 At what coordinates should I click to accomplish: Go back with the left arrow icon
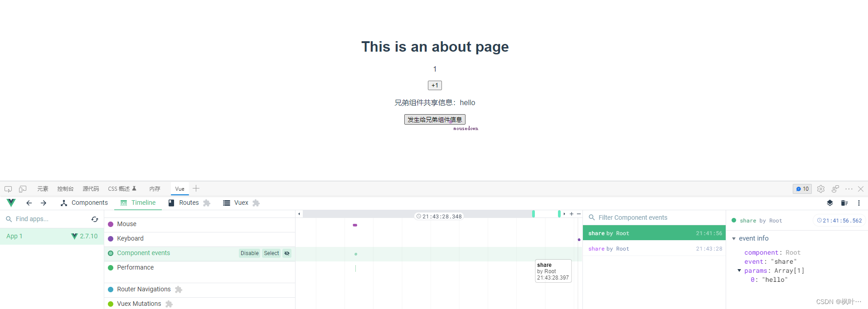click(x=29, y=203)
